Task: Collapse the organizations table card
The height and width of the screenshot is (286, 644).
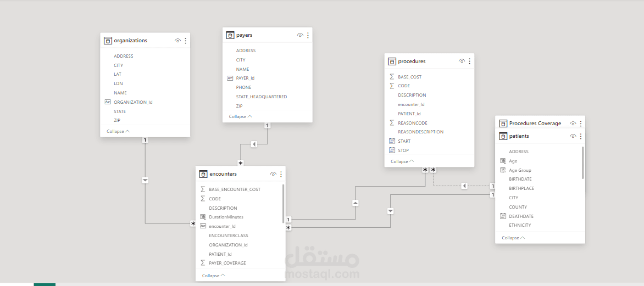Action: coord(118,132)
